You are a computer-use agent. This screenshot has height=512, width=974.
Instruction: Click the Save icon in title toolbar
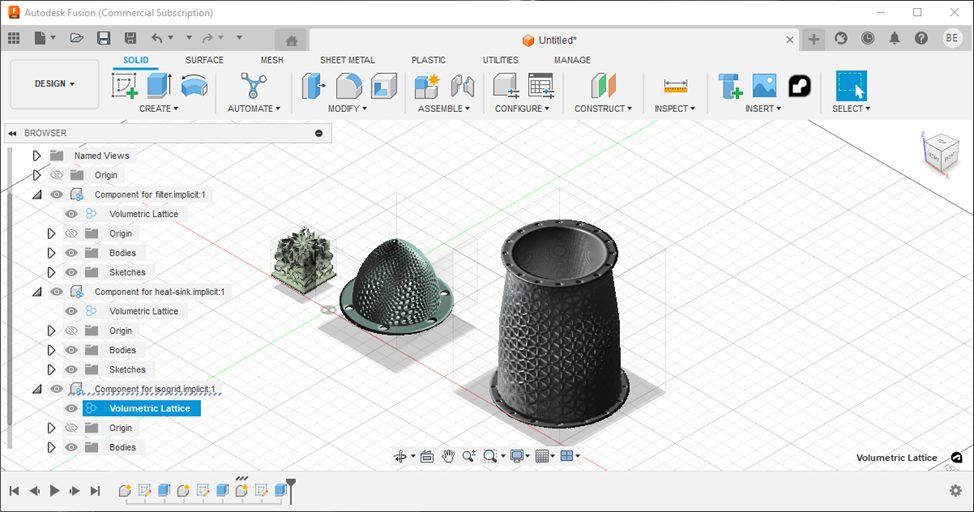coord(103,38)
